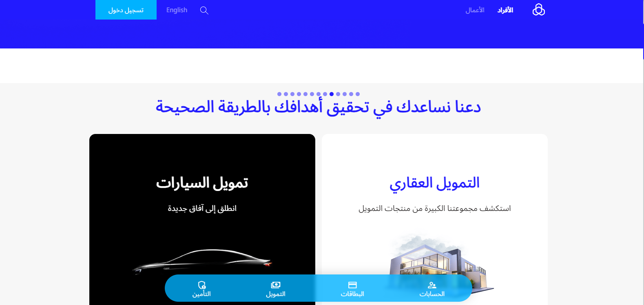Open التأمين (Insurance) in bottom navigation
Image resolution: width=644 pixels, height=305 pixels.
[201, 289]
